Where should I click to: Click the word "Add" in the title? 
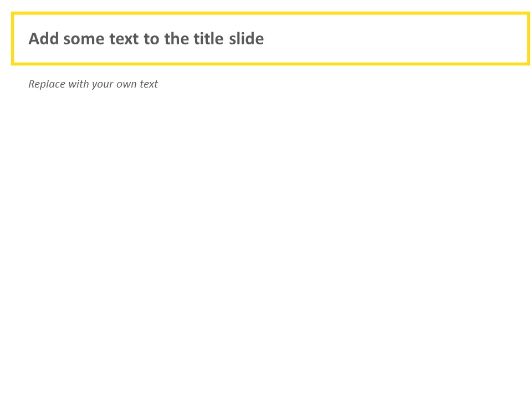click(x=43, y=39)
